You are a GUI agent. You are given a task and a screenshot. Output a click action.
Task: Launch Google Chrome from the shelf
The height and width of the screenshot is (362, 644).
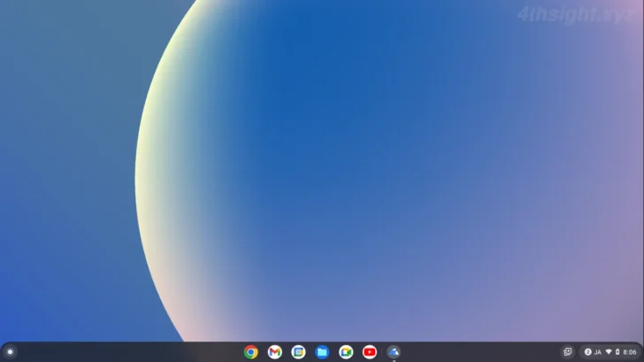251,352
